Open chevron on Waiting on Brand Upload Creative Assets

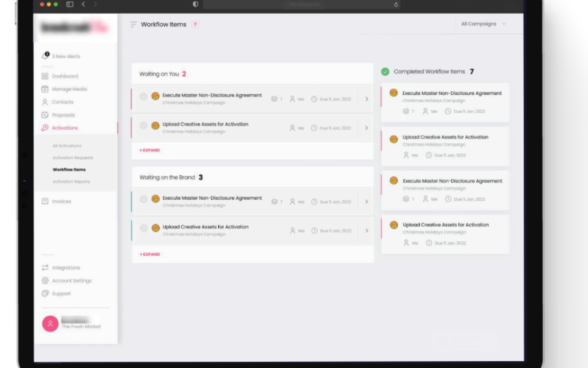click(x=367, y=230)
